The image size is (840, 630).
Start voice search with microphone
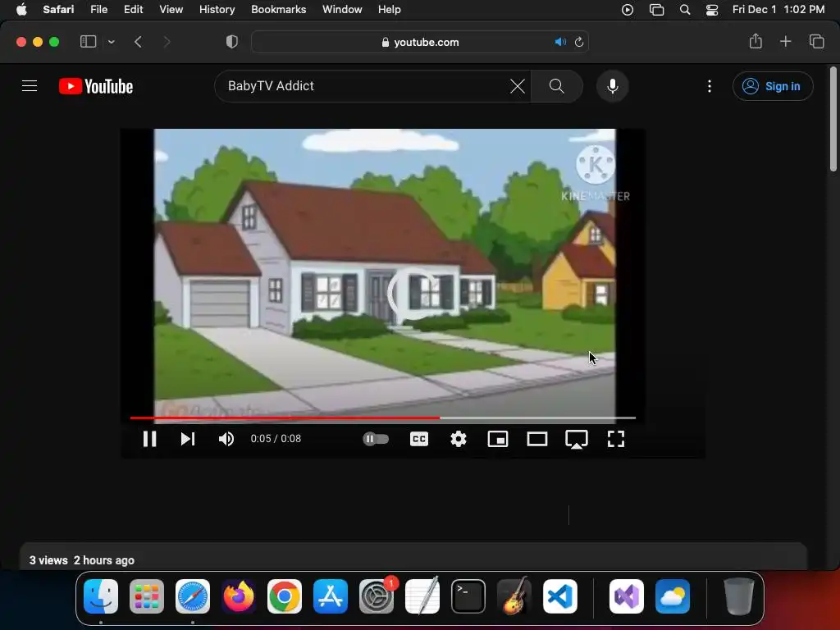(x=612, y=85)
